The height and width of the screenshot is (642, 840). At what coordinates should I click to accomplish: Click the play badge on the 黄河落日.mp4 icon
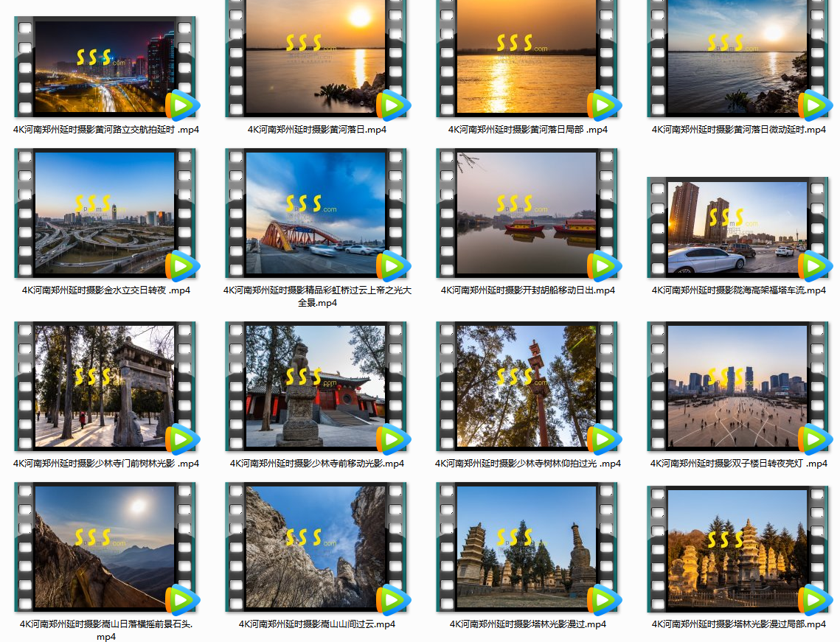[392, 105]
